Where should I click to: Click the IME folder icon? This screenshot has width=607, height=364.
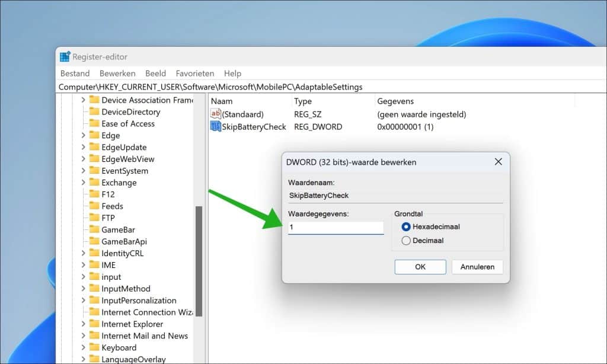click(x=94, y=265)
